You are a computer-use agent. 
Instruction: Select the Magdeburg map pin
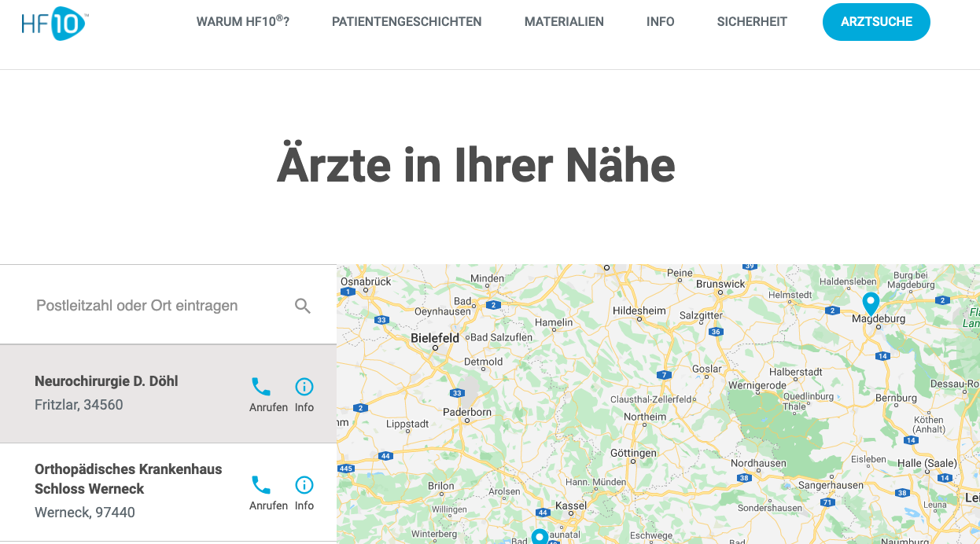pyautogui.click(x=870, y=303)
